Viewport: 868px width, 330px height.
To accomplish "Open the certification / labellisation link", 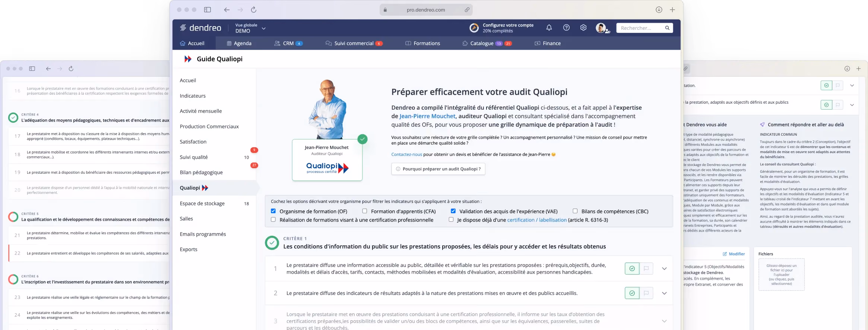I will 537,220.
